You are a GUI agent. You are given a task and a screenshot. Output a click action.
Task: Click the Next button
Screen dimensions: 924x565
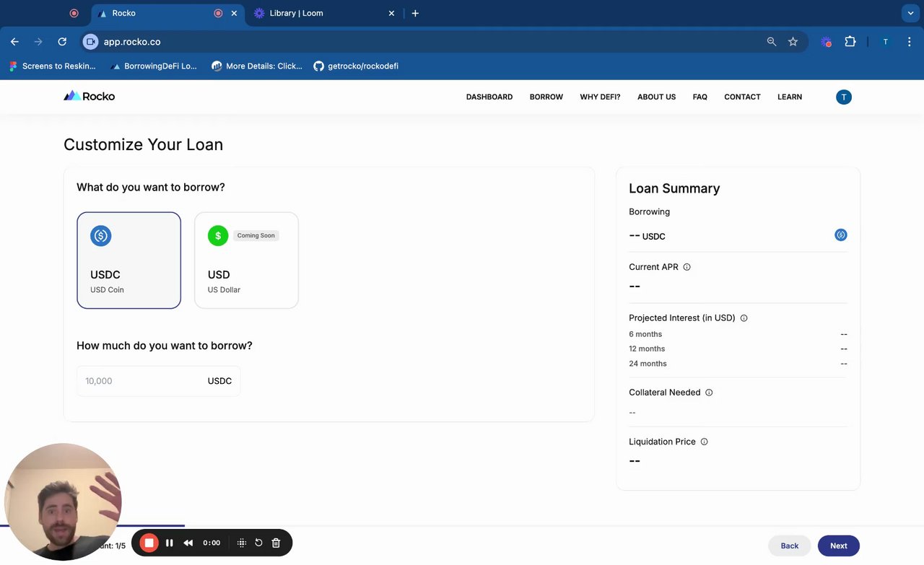tap(839, 546)
